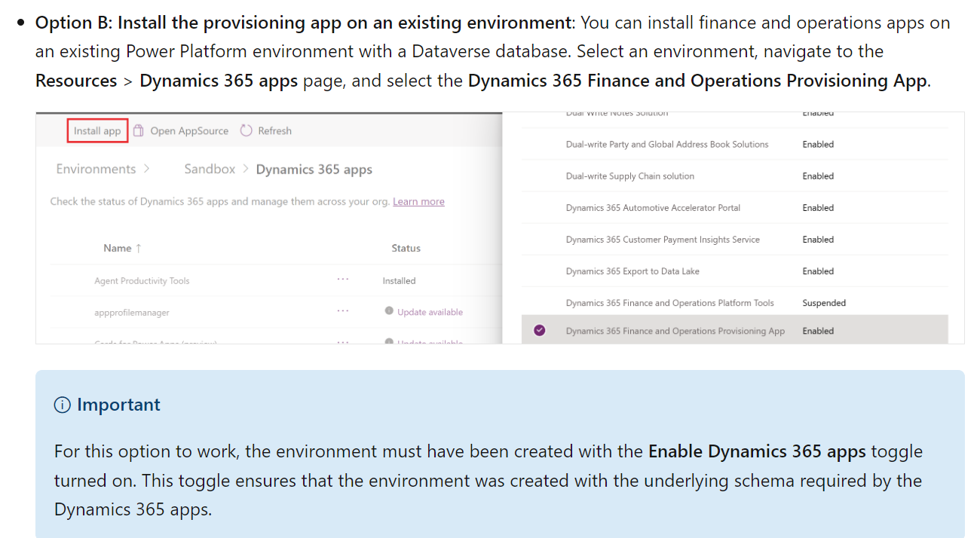Select the Dynamics 365 Automotive Accelerator Portal row
This screenshot has width=980, height=538.
[653, 207]
